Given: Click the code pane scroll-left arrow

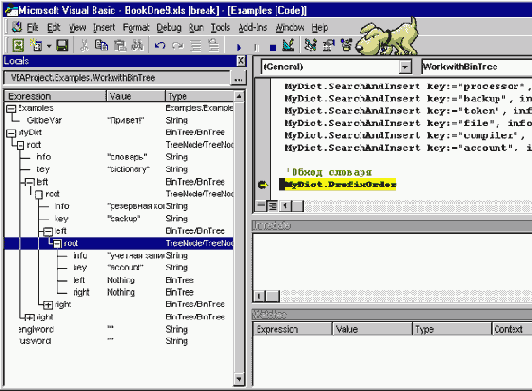Looking at the screenshot, I should click(x=285, y=206).
